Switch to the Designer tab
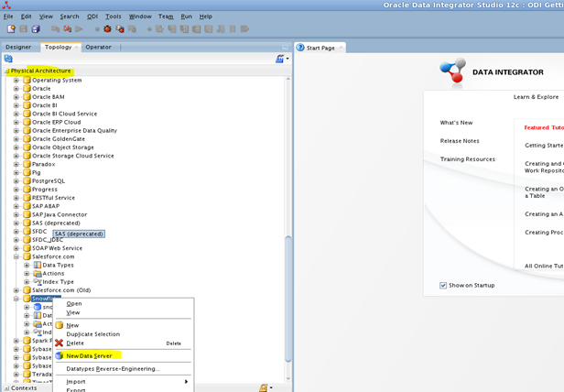564x392 pixels. [18, 47]
